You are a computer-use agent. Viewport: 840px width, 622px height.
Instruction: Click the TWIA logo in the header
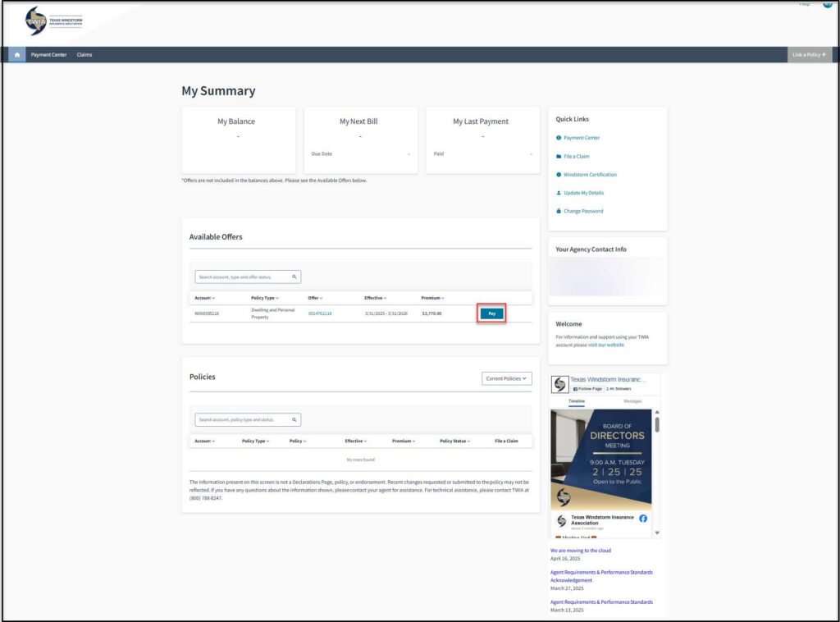point(54,21)
